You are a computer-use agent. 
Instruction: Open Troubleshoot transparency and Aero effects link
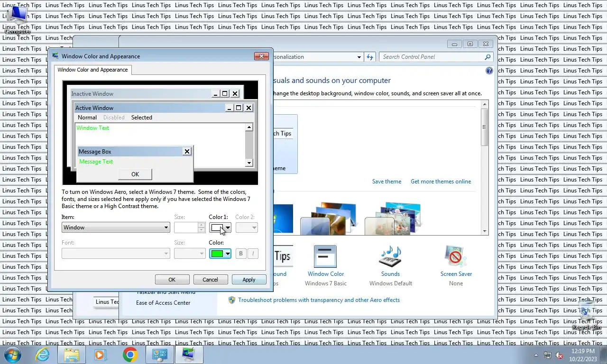(x=319, y=300)
